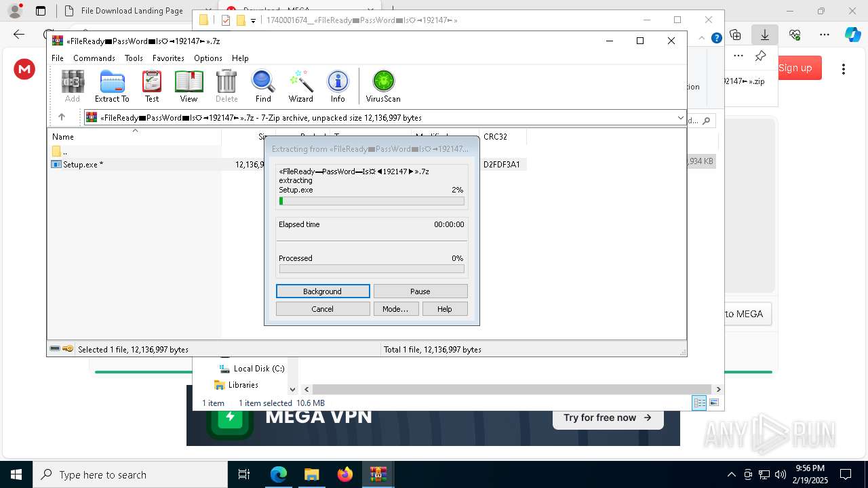Click the Delete toolbar icon

(x=226, y=86)
